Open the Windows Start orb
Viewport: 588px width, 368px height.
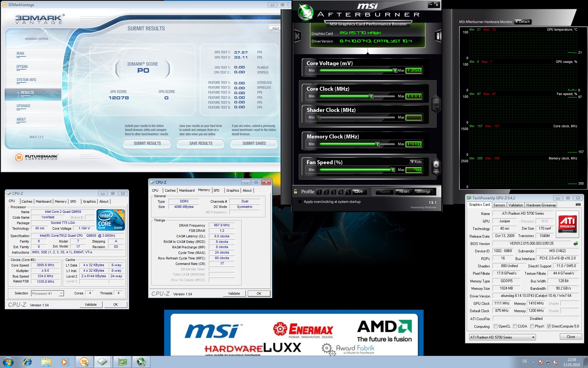click(x=8, y=362)
